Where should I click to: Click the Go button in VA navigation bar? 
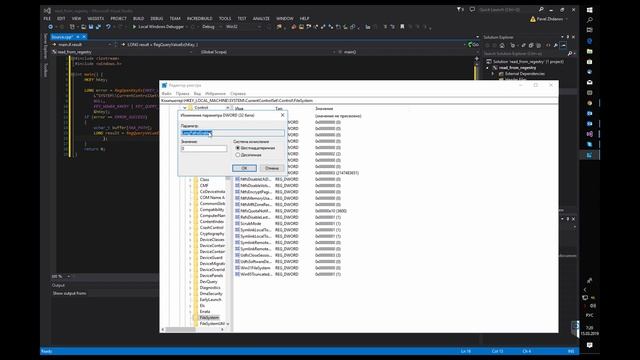(x=473, y=44)
